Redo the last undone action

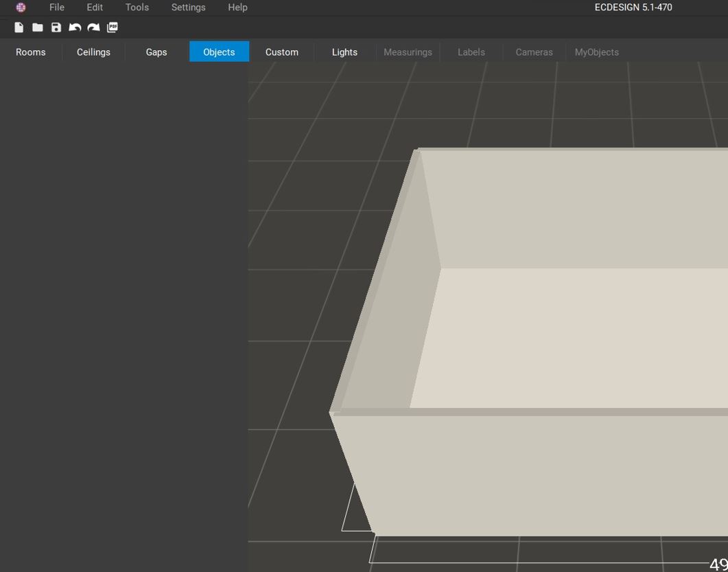pos(93,27)
